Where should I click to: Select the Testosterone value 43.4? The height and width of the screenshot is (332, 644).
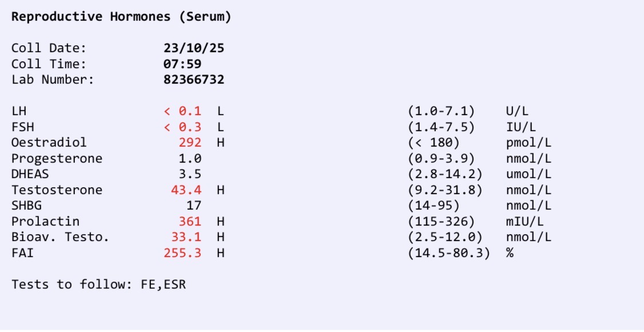[x=186, y=190]
